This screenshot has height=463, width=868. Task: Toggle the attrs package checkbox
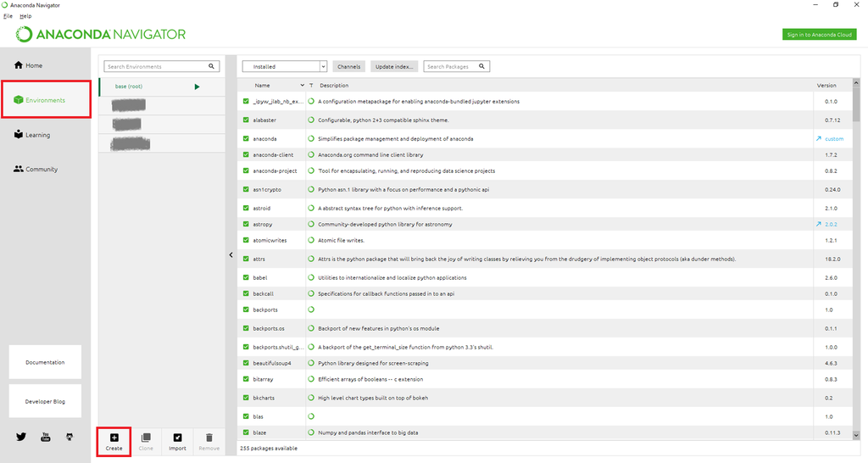click(246, 259)
